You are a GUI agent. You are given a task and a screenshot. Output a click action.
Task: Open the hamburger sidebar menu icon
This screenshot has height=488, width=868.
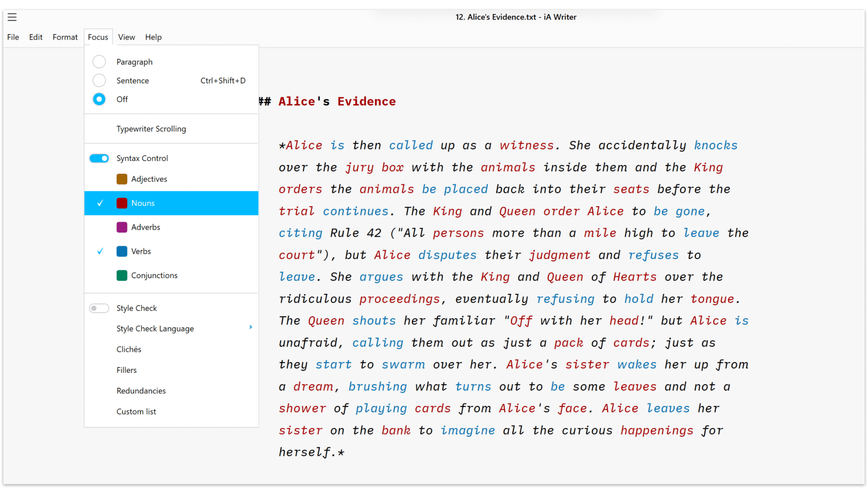[x=12, y=17]
